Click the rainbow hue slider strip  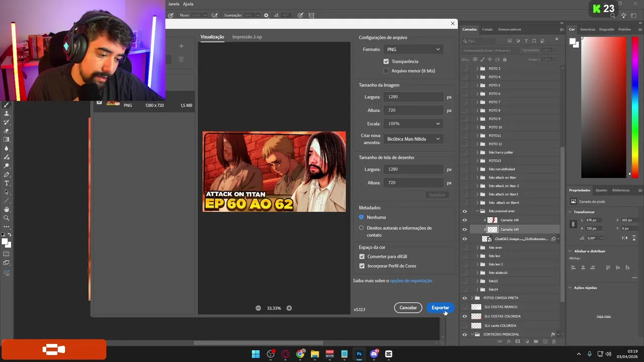pos(635,107)
